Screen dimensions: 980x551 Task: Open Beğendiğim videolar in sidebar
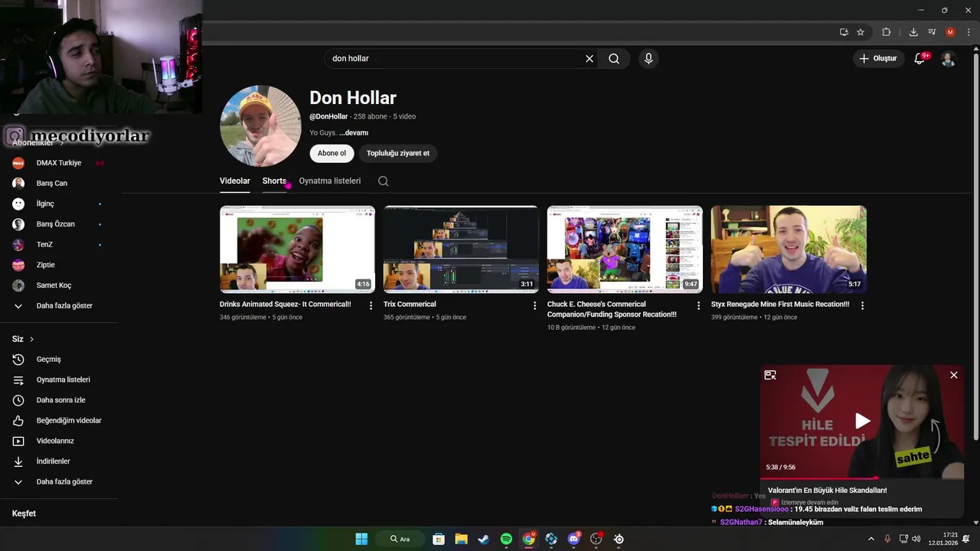coord(58,421)
